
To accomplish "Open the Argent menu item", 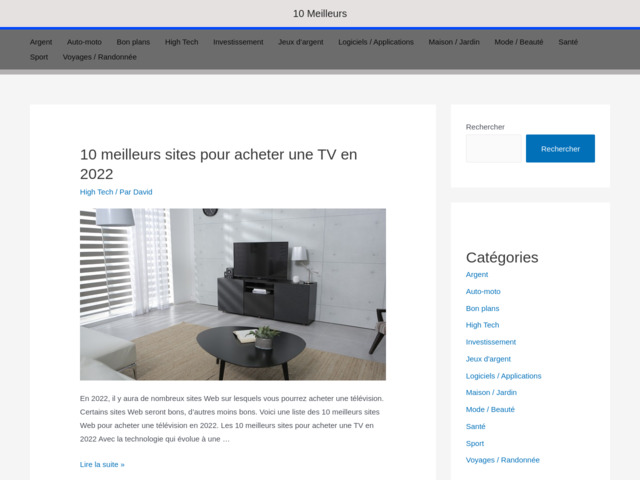I will [41, 42].
